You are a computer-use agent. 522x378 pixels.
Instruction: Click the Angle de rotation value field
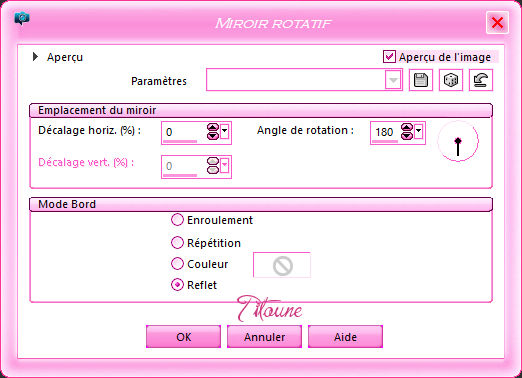[x=386, y=132]
